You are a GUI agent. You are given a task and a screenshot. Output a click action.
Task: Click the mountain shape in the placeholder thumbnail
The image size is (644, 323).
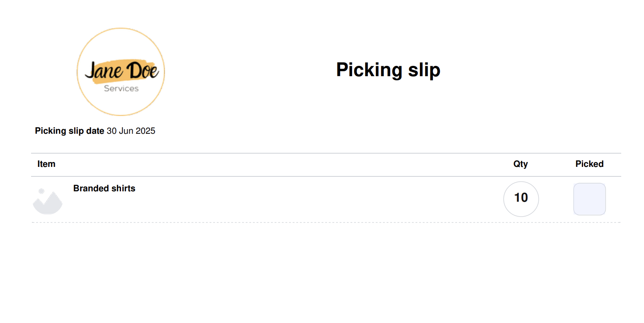pyautogui.click(x=48, y=204)
